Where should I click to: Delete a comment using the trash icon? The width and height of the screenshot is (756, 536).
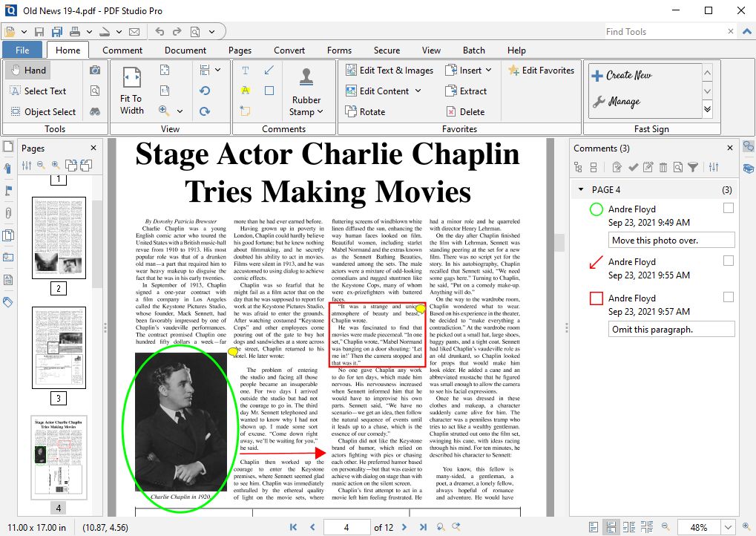point(663,167)
